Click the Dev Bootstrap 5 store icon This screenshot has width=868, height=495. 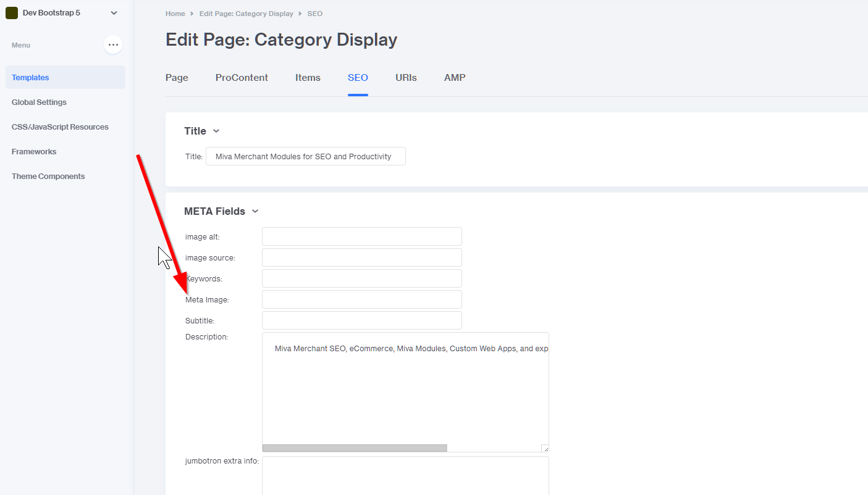click(12, 13)
